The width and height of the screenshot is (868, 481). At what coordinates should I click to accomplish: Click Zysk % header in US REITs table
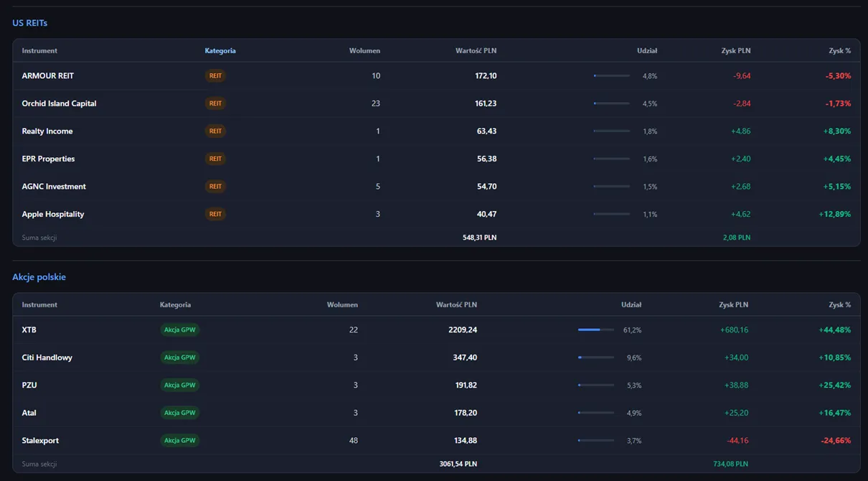tap(839, 51)
